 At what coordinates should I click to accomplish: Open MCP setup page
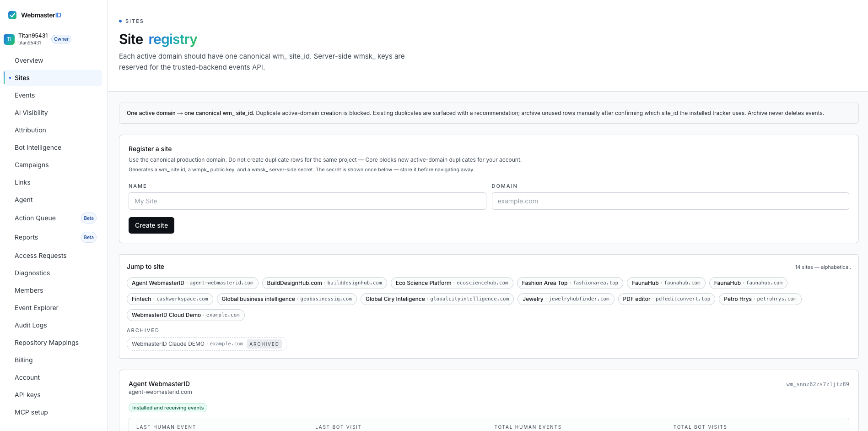(x=53, y=412)
